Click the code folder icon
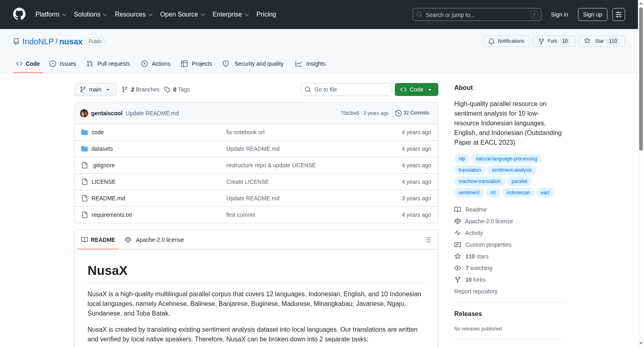Image resolution: width=644 pixels, height=347 pixels. (x=85, y=132)
